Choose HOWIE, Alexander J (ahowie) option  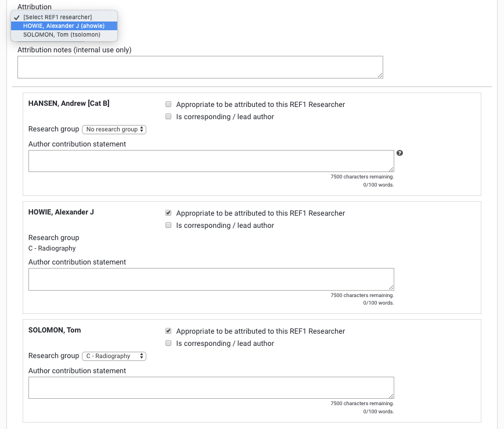(64, 26)
